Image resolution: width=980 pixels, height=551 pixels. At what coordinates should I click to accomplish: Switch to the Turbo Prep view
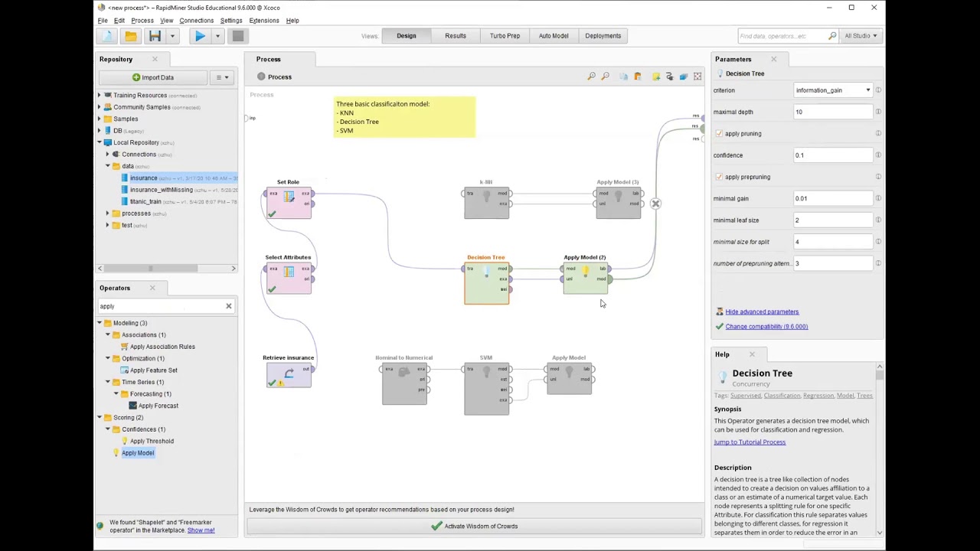click(505, 36)
